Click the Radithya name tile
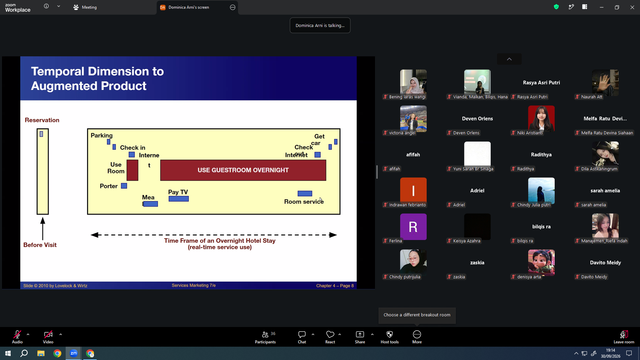This screenshot has height=360, width=640. click(541, 155)
